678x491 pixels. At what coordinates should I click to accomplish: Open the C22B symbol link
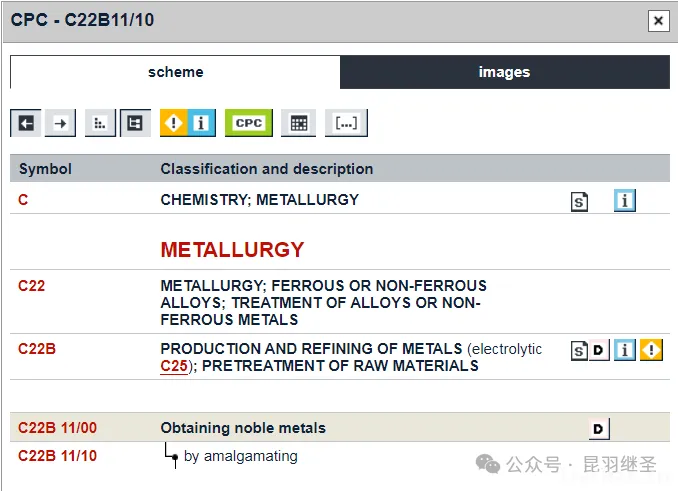[x=37, y=349]
